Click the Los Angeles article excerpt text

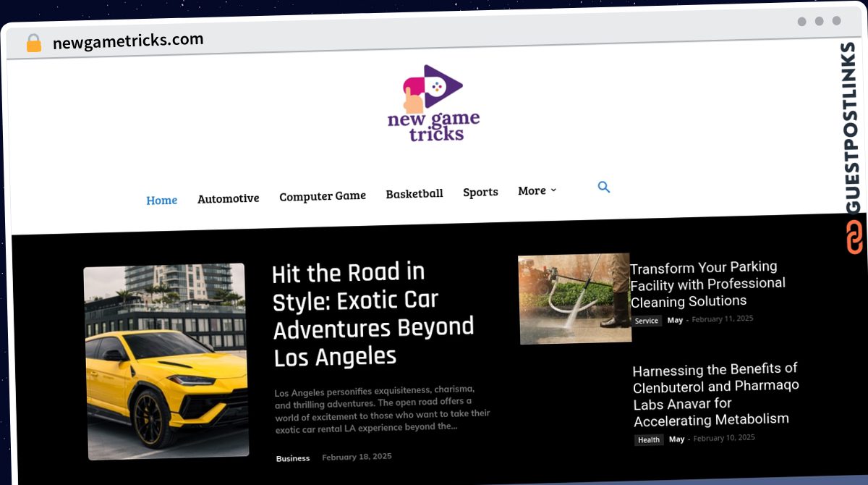382,409
